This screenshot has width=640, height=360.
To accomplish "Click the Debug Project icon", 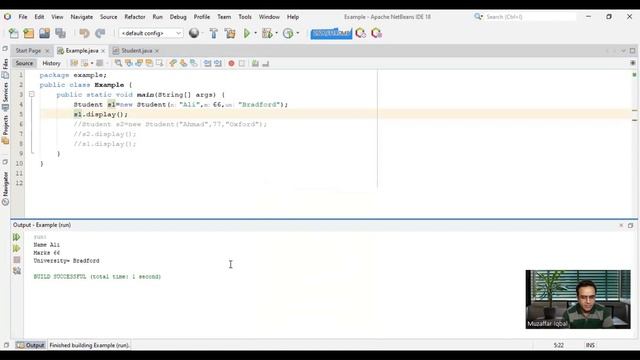I will coord(267,33).
